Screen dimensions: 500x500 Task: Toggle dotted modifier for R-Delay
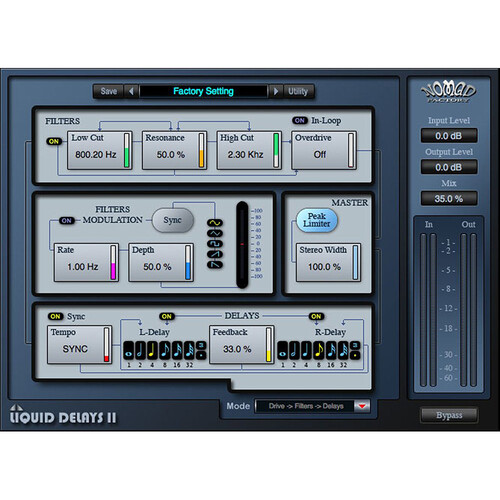[355, 355]
